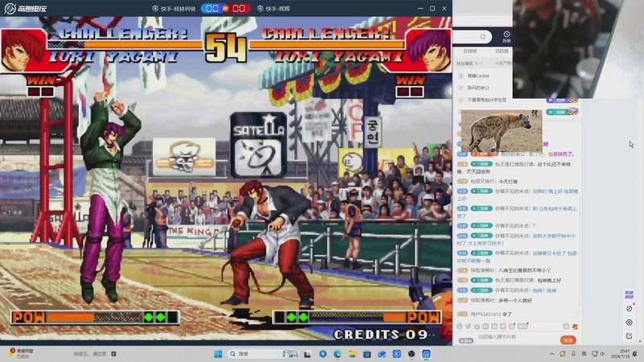The image size is (644, 362).
Task: Maximize the game window
Action: (432, 8)
